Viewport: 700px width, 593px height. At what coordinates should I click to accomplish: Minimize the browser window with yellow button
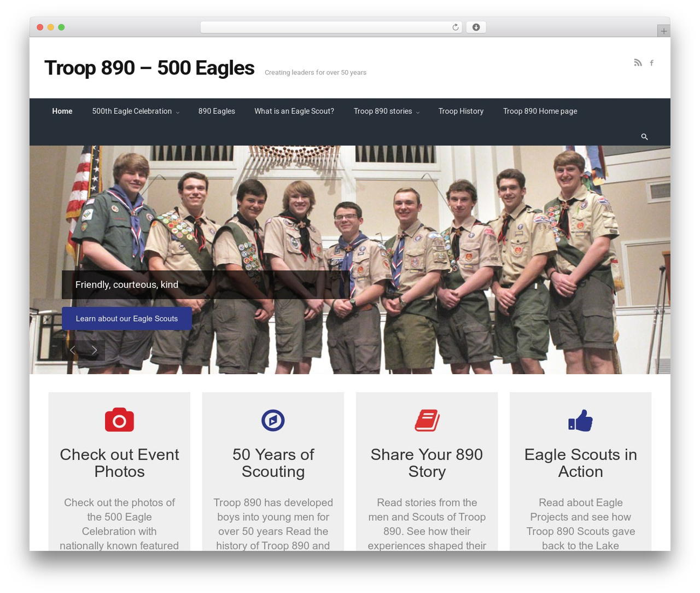point(51,27)
